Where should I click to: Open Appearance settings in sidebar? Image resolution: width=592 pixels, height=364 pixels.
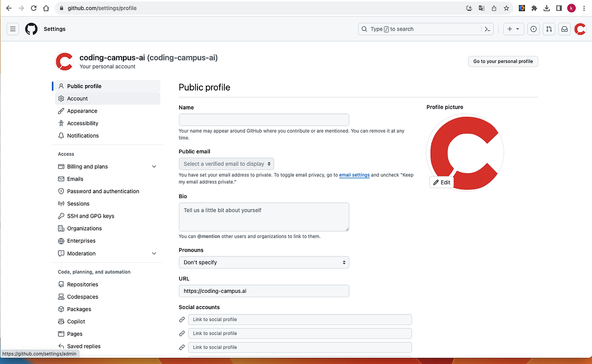click(x=108, y=111)
